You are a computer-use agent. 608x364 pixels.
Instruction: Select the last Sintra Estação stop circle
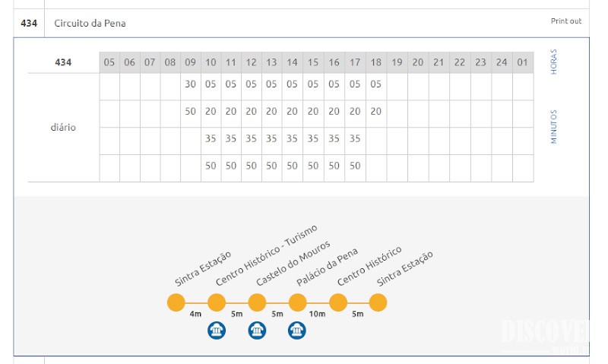tap(378, 302)
